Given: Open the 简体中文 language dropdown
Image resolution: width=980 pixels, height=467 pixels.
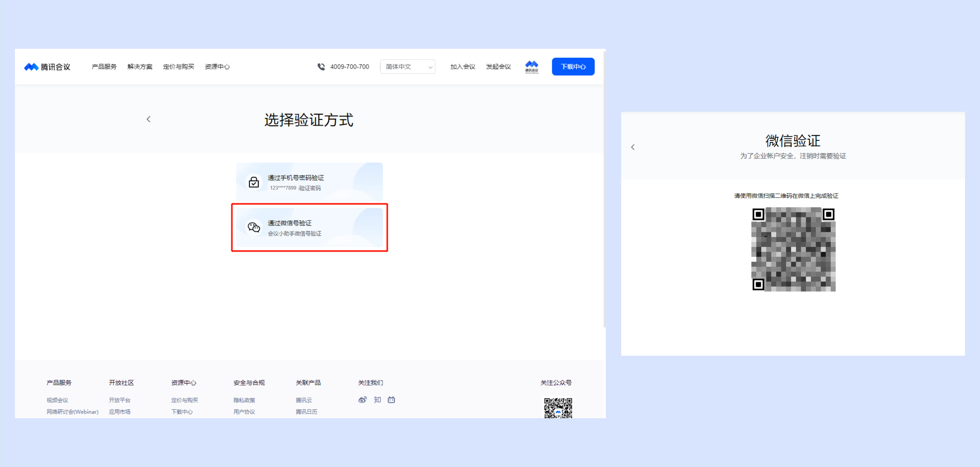Looking at the screenshot, I should (x=408, y=67).
